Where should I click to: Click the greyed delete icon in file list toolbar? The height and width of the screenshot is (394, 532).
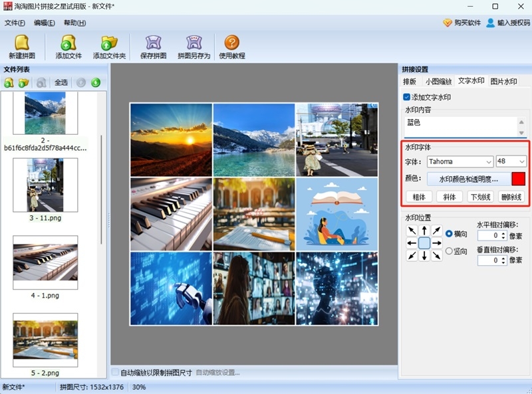click(x=41, y=82)
